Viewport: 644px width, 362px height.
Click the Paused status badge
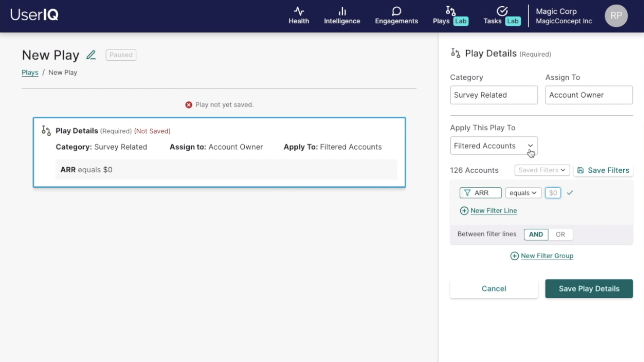click(121, 55)
